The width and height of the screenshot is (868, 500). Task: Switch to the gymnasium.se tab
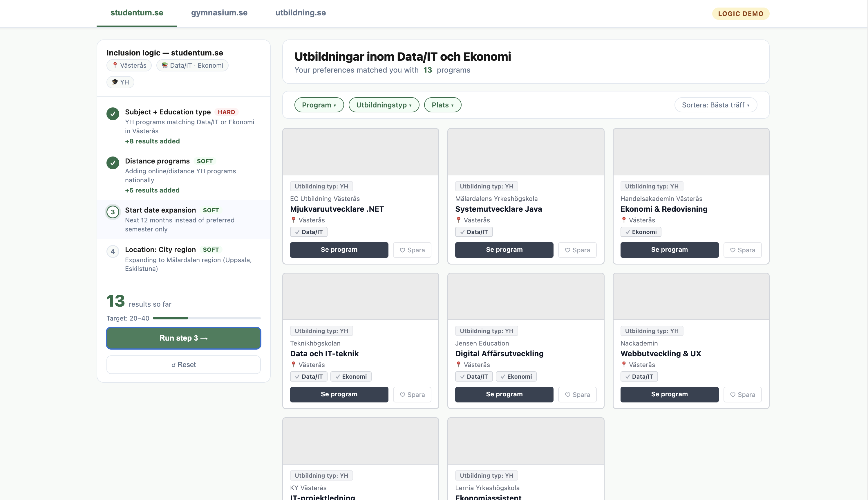[x=219, y=13]
